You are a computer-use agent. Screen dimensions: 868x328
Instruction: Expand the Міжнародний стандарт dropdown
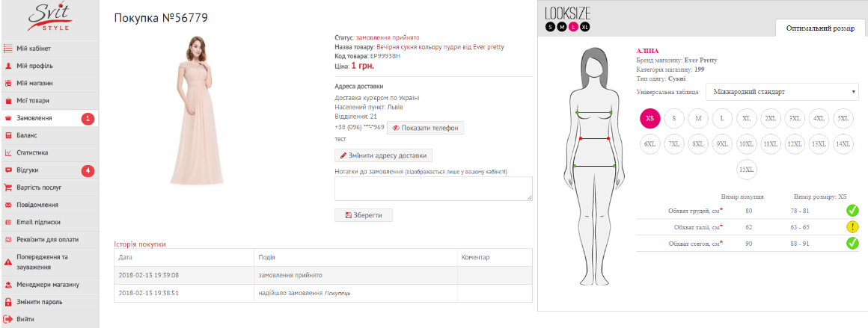782,91
